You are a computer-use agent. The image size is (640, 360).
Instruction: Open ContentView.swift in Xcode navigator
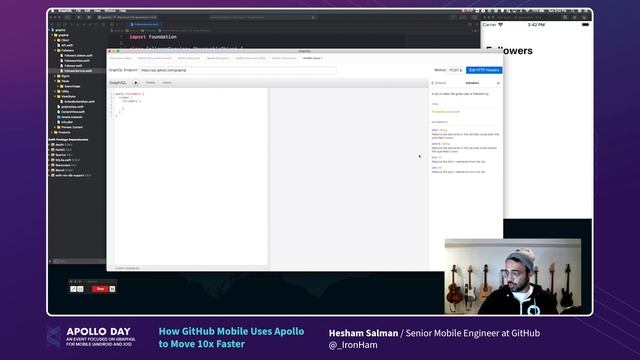pos(73,112)
